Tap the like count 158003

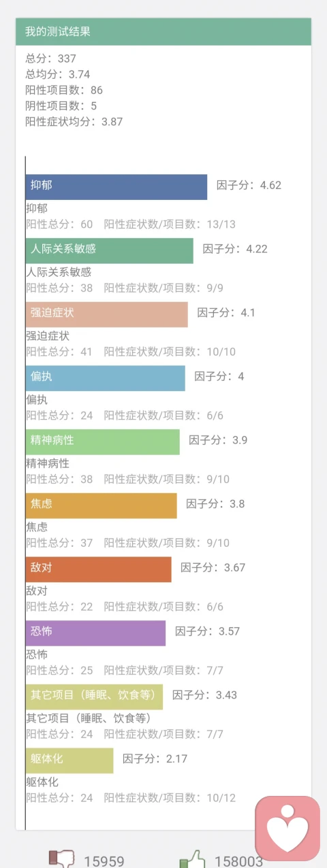coord(238,861)
